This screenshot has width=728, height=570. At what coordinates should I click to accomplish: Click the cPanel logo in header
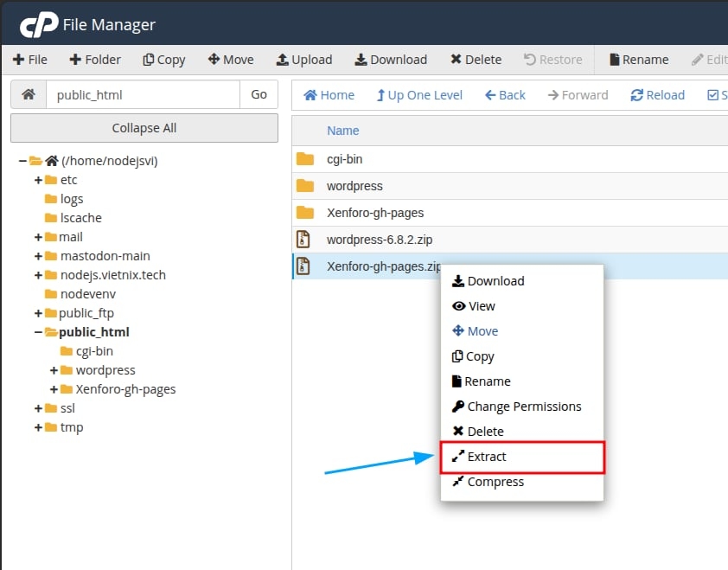pos(39,24)
